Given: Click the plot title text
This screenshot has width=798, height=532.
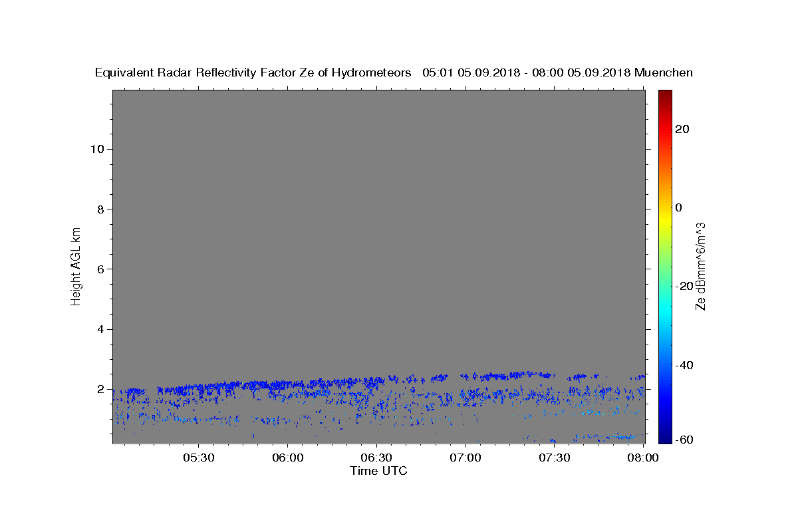Looking at the screenshot, I should coord(394,72).
